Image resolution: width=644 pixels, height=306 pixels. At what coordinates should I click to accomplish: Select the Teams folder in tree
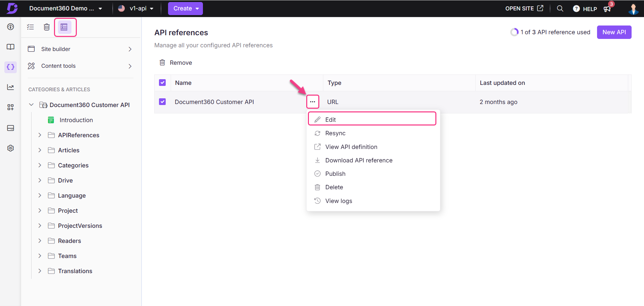click(x=67, y=256)
